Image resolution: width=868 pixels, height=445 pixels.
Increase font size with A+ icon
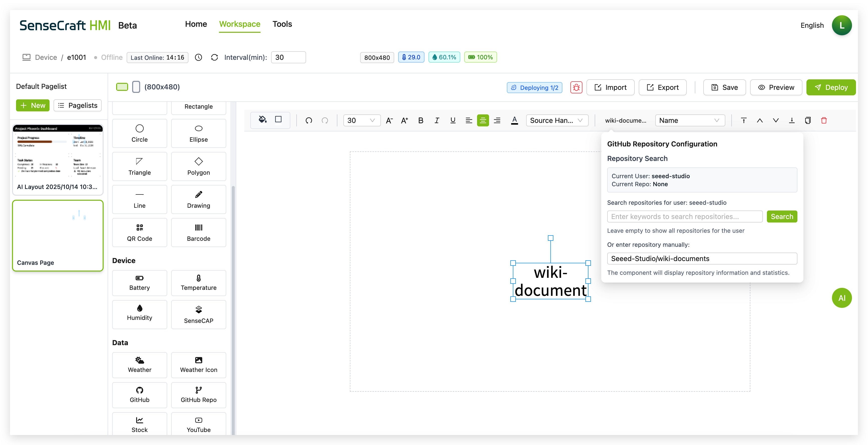[x=404, y=121]
